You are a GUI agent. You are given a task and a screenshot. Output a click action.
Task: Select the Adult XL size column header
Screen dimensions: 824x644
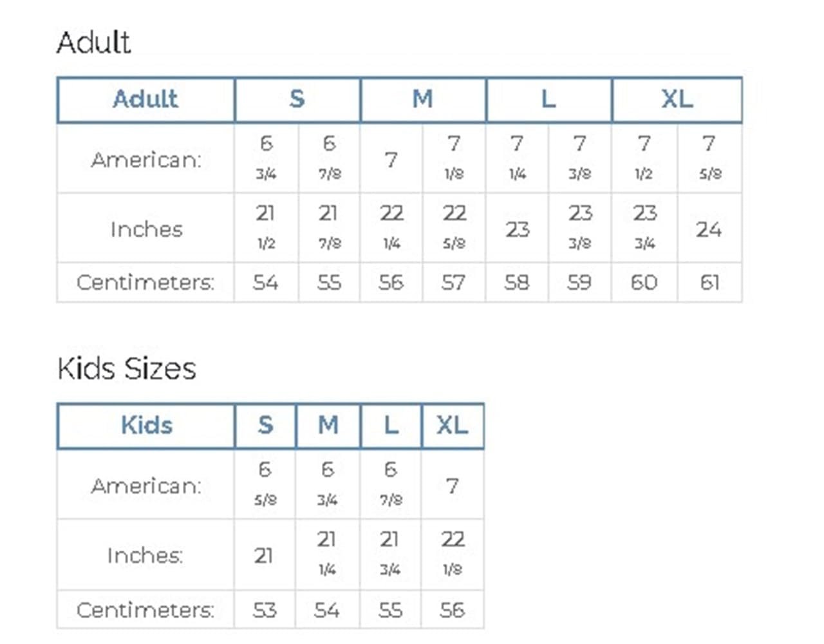[x=677, y=100]
